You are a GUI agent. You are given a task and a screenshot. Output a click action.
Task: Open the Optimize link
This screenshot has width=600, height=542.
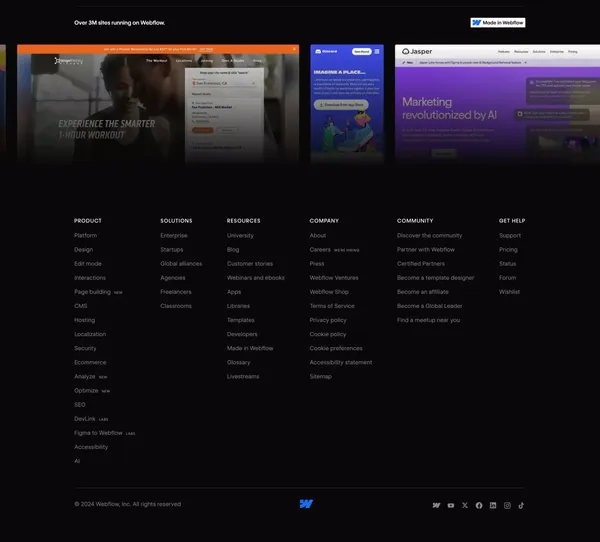(x=86, y=391)
